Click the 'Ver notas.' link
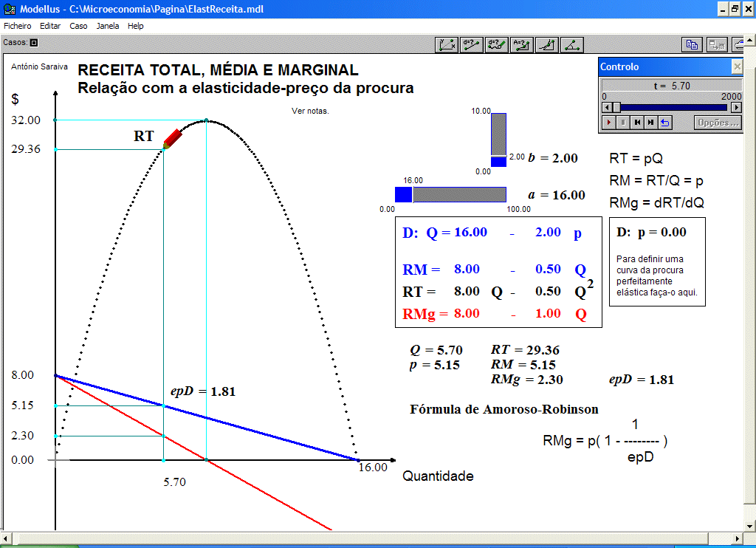 310,111
